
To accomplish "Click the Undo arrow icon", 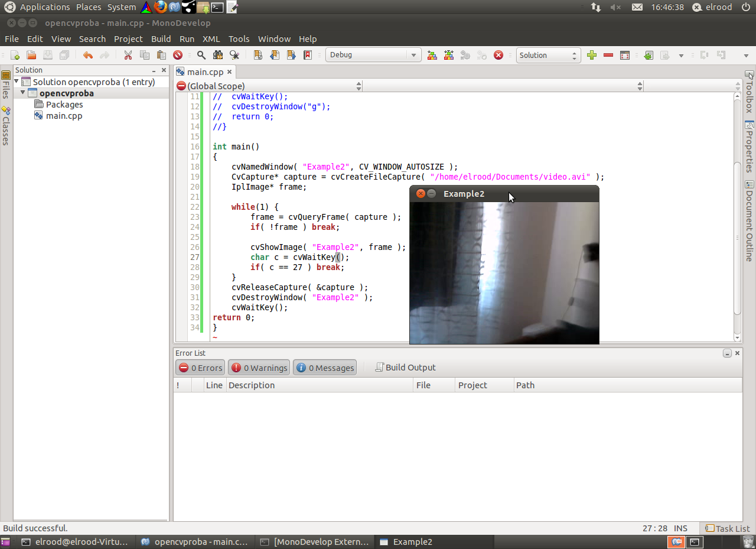I will click(88, 55).
